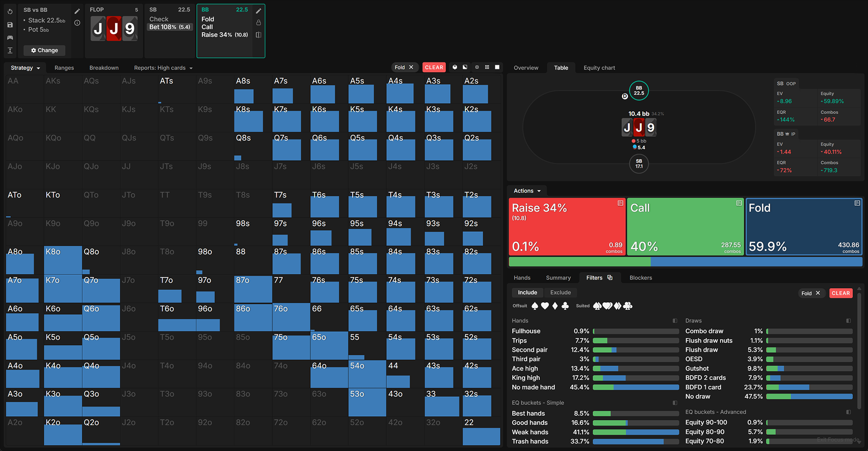
Task: Click the info icon beside Stack details
Action: [x=77, y=23]
